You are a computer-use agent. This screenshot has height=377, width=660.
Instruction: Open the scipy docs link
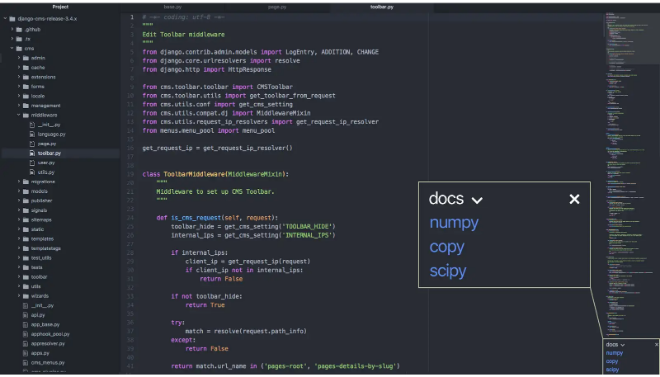click(x=448, y=271)
